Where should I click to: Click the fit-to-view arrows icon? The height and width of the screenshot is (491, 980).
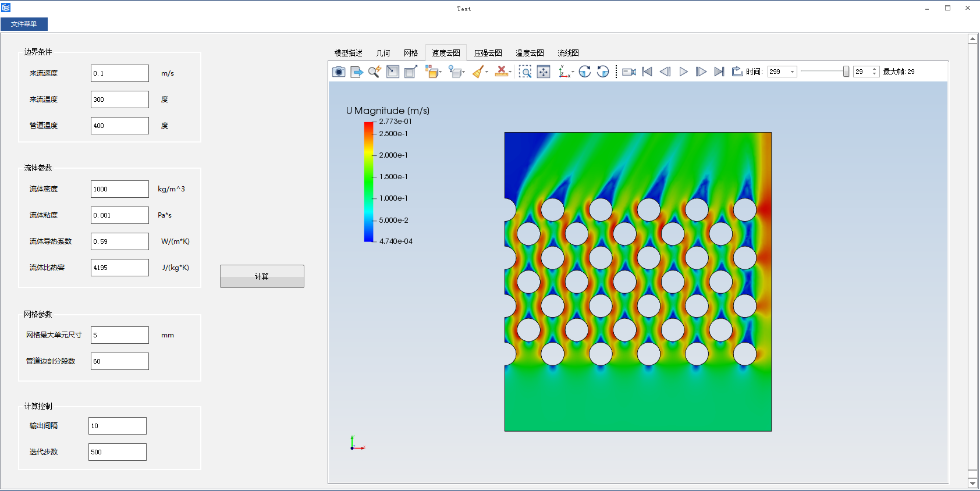tap(544, 72)
